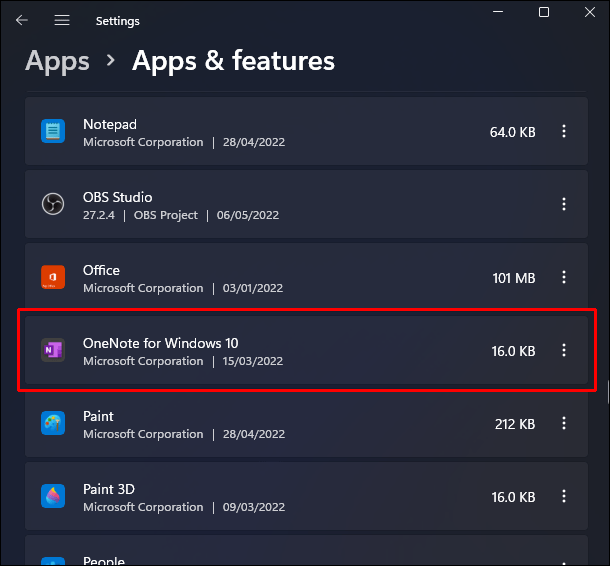This screenshot has height=566, width=610.
Task: Select OneNote for Windows 10 name
Action: pos(160,343)
